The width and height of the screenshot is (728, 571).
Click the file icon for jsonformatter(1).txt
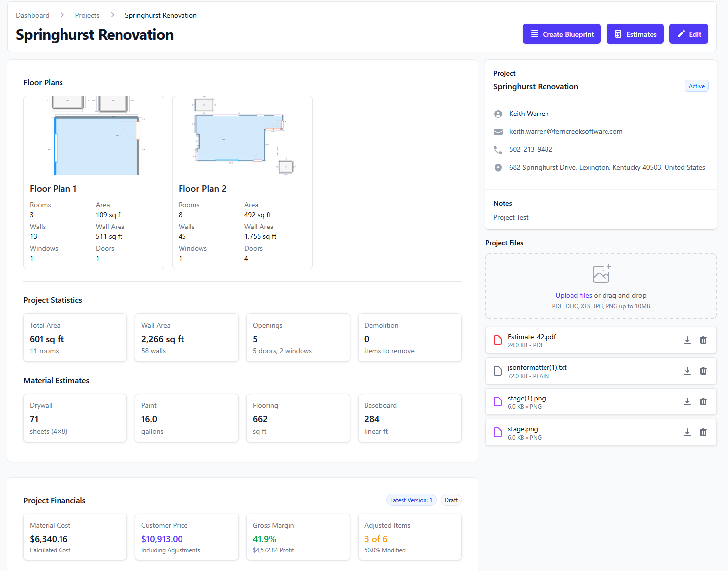pos(498,371)
